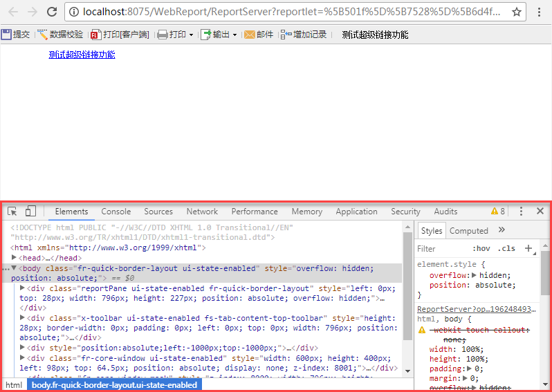The image size is (552, 392).
Task: Collapse the body element node
Action: [14, 268]
